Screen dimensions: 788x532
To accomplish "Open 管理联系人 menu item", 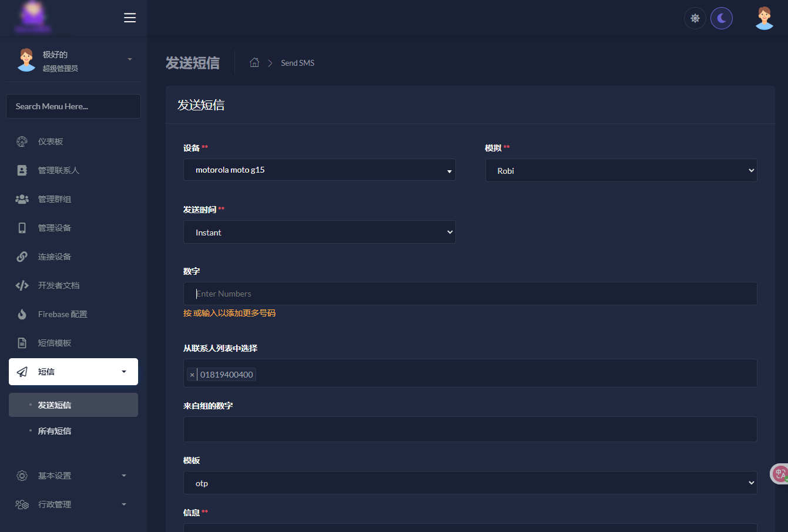I will click(x=73, y=170).
